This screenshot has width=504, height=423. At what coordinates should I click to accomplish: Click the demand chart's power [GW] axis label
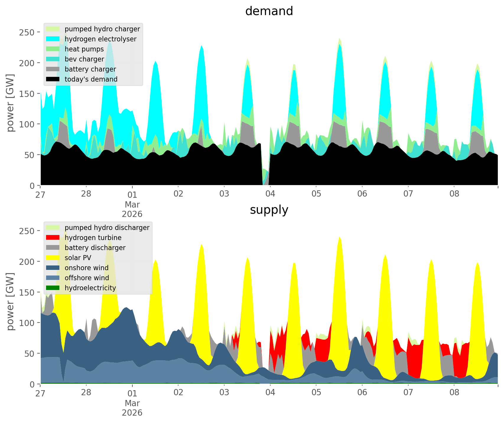[10, 103]
